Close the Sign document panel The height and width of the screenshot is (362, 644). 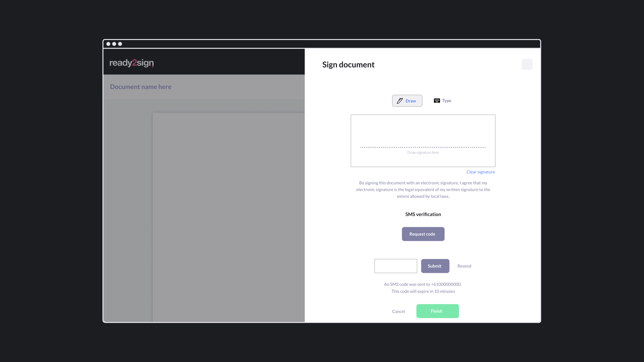pyautogui.click(x=527, y=64)
